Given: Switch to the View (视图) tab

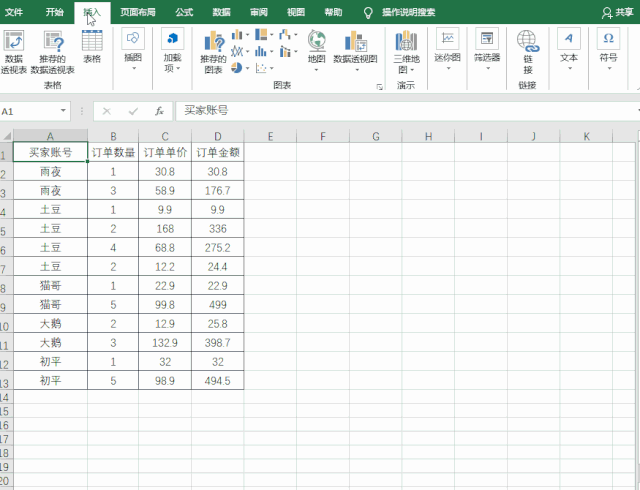Looking at the screenshot, I should (x=296, y=12).
